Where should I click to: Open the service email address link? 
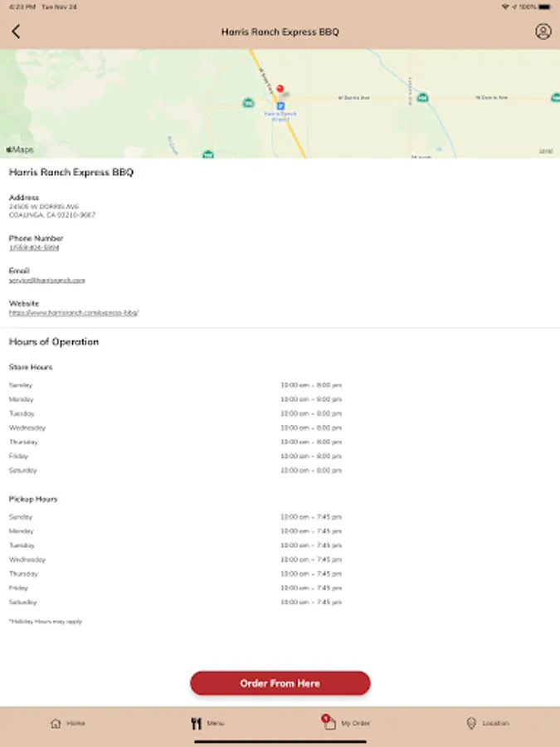pos(46,281)
